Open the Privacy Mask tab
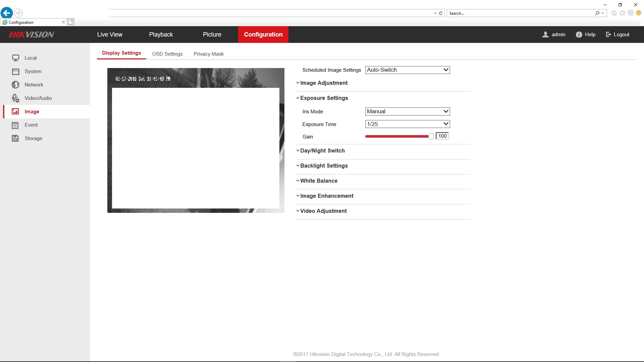 208,54
